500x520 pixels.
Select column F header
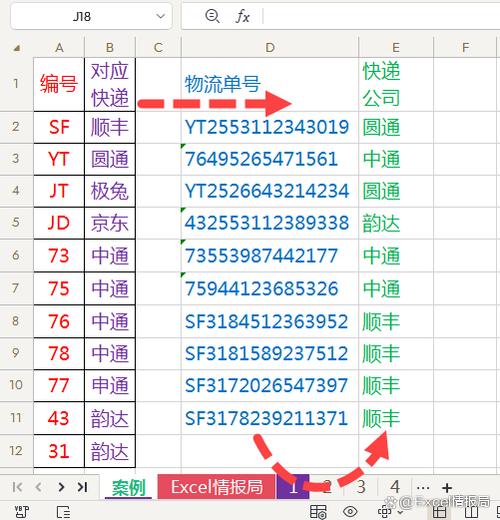[466, 48]
